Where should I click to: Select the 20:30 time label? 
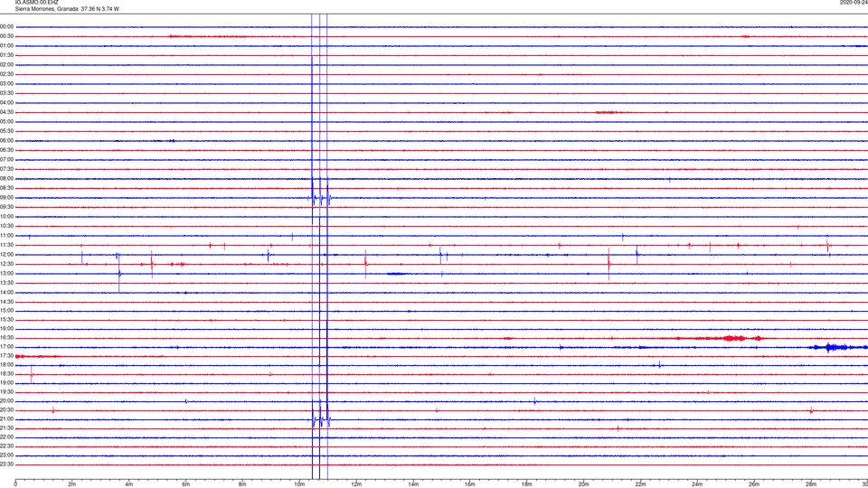(x=6, y=410)
